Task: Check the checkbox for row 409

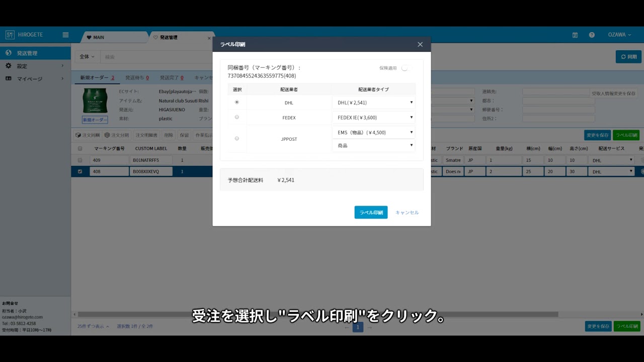Action: 80,160
